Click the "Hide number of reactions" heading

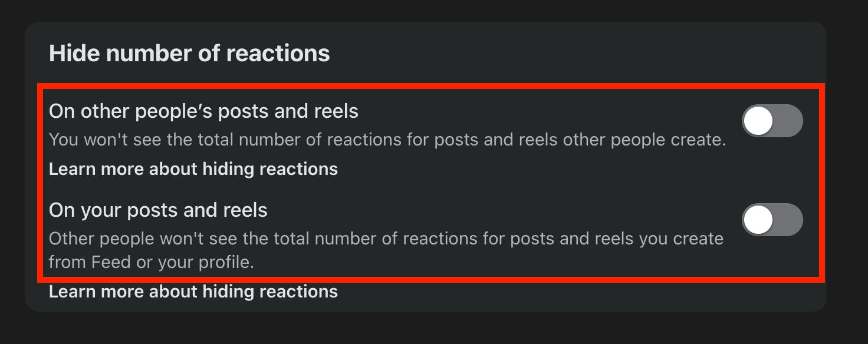(x=189, y=54)
